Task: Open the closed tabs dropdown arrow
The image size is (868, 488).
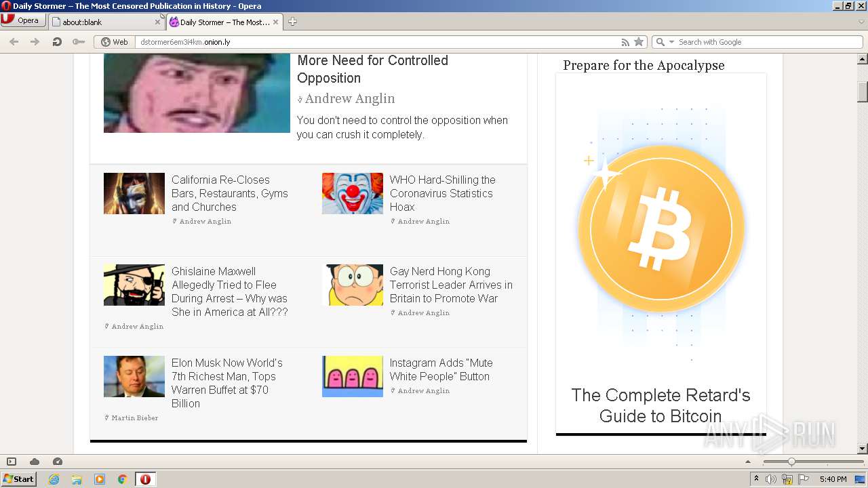Action: click(x=861, y=22)
